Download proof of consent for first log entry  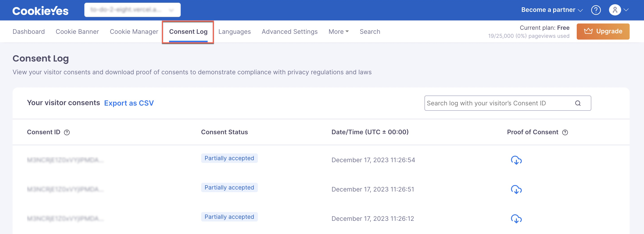[516, 161]
